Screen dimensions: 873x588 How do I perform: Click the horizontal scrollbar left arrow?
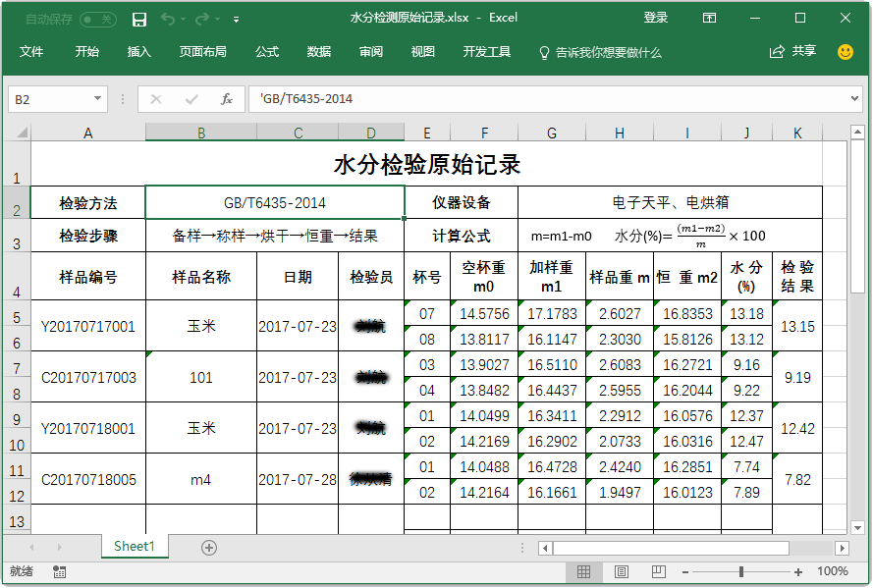pyautogui.click(x=545, y=548)
